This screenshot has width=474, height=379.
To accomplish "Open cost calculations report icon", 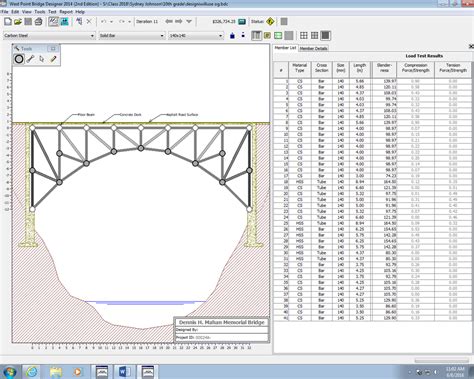I will (242, 22).
